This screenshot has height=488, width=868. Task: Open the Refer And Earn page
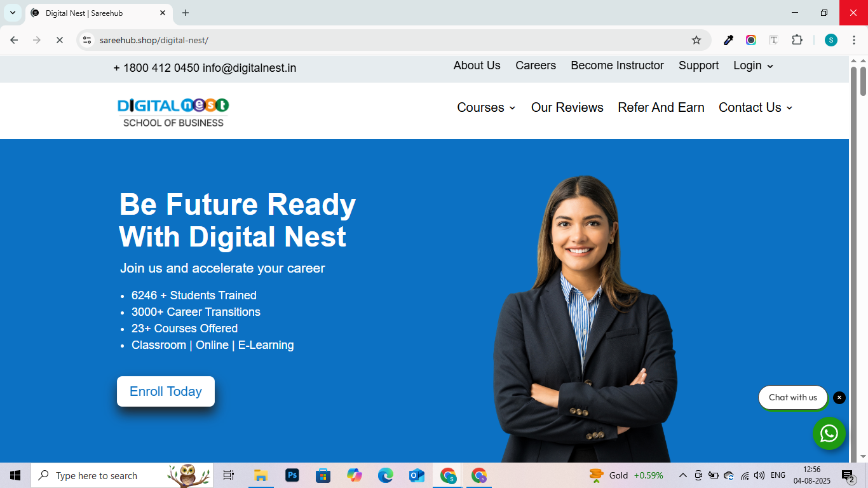point(661,107)
